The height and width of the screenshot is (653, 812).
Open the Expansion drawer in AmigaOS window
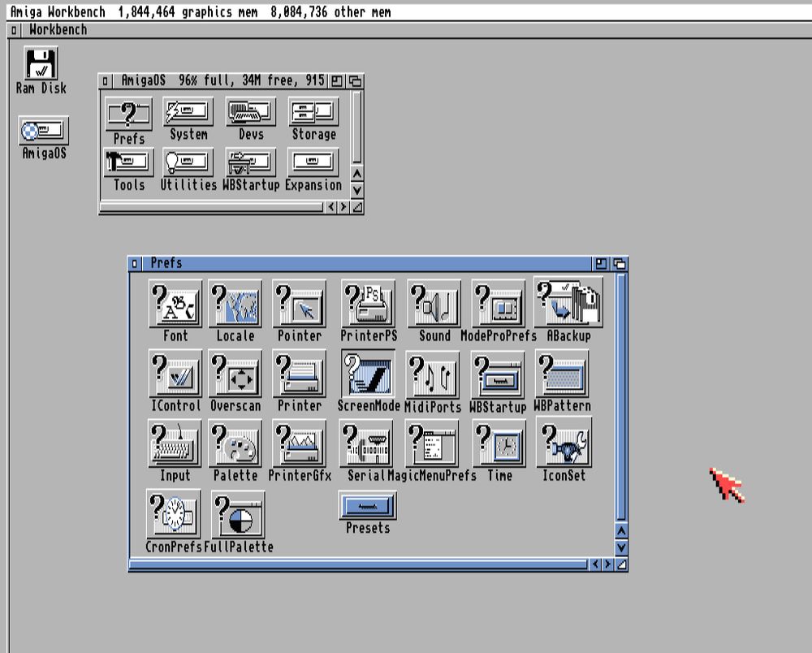(313, 162)
